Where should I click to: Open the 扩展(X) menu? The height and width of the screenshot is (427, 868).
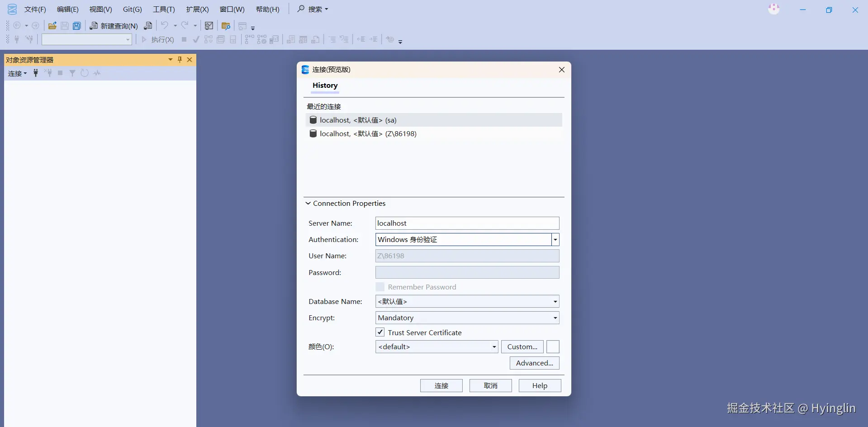[x=197, y=9]
